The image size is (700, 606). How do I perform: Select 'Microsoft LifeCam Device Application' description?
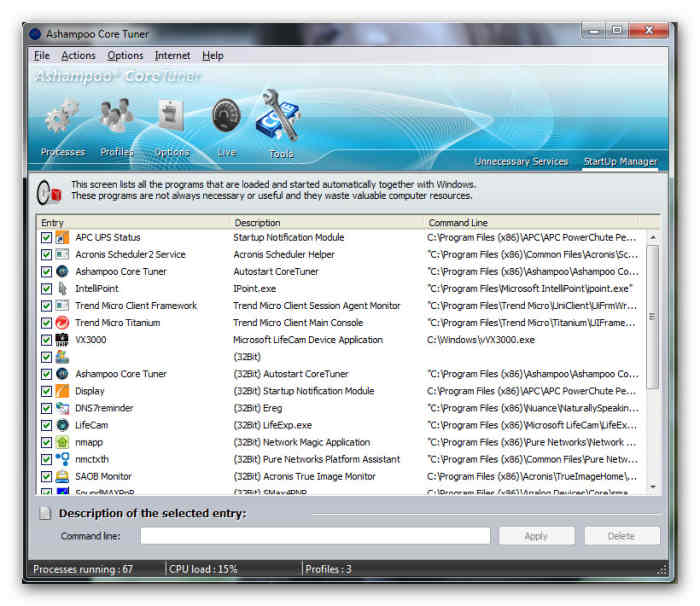pos(308,340)
